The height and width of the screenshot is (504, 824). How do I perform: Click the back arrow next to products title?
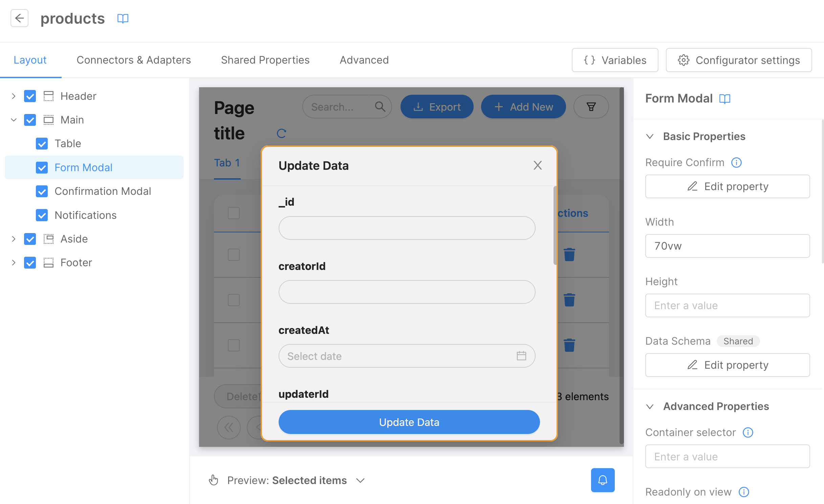click(19, 18)
